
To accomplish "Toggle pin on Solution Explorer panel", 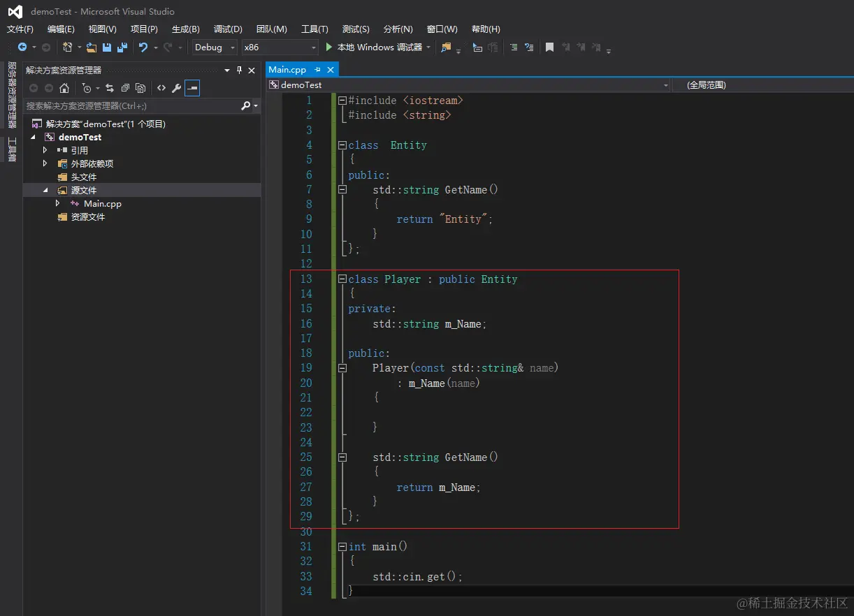I will 239,70.
